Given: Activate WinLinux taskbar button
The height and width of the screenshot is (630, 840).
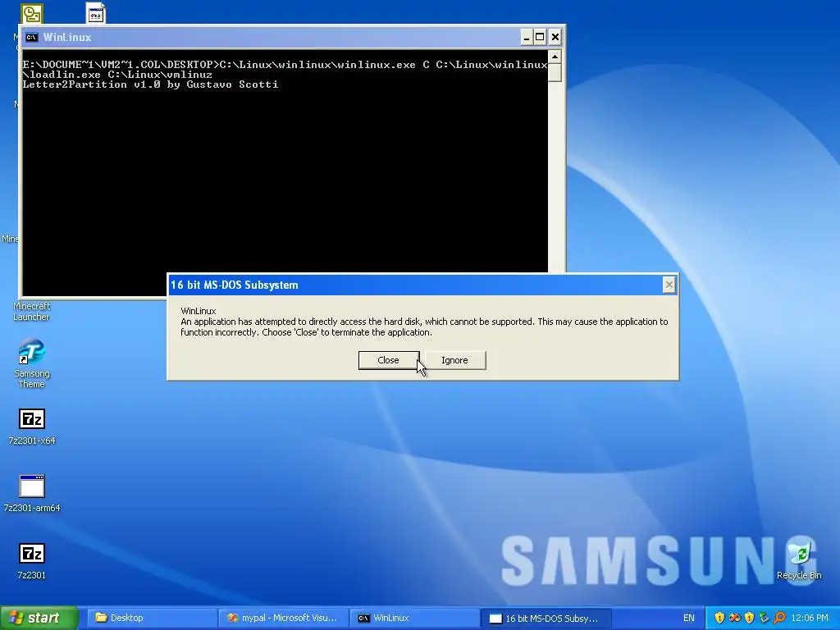Looking at the screenshot, I should (x=414, y=618).
